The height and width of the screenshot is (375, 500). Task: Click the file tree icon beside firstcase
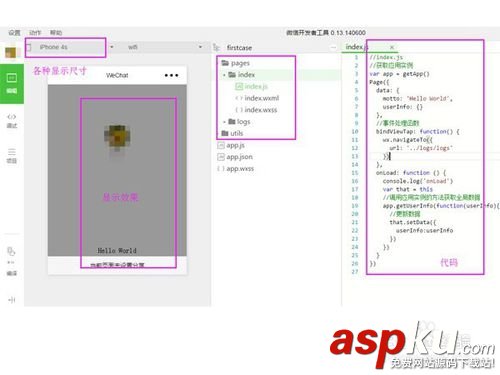(216, 47)
